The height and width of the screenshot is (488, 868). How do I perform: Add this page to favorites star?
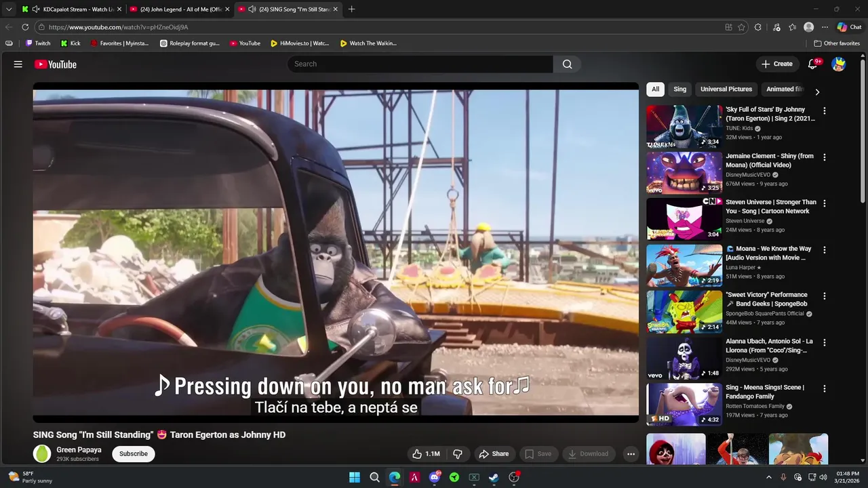[741, 27]
